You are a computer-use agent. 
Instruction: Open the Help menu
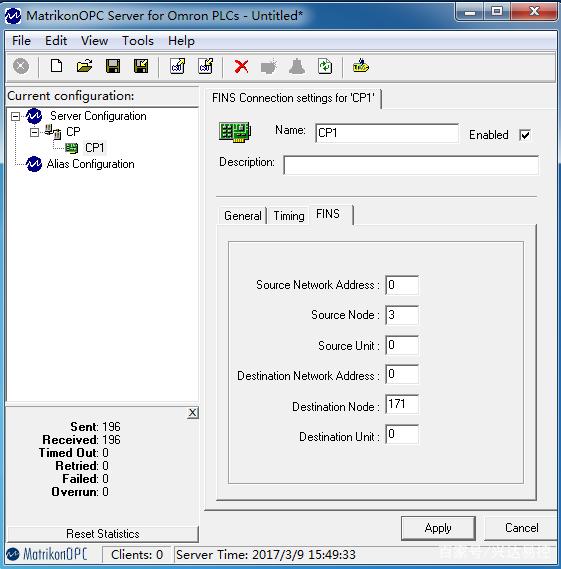pos(181,41)
